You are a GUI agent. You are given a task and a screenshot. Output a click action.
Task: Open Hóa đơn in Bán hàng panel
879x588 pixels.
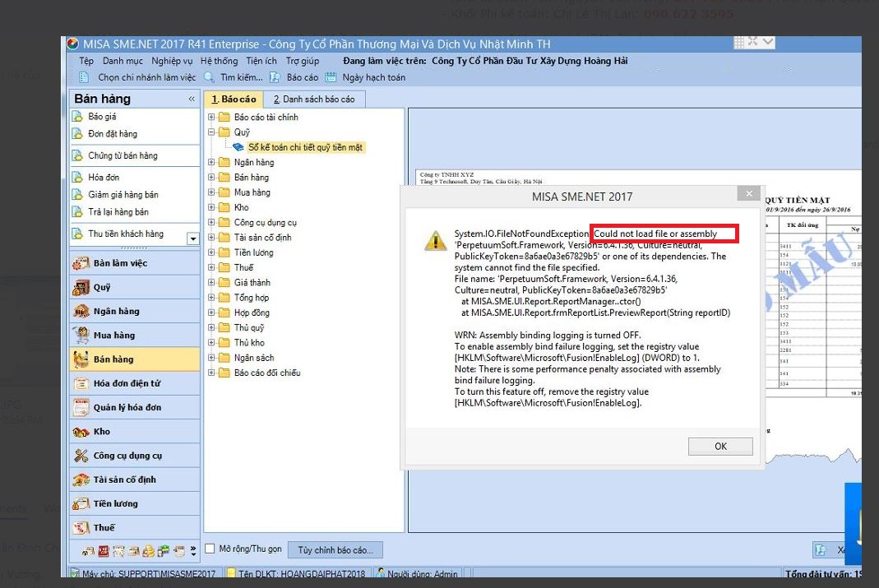click(104, 178)
